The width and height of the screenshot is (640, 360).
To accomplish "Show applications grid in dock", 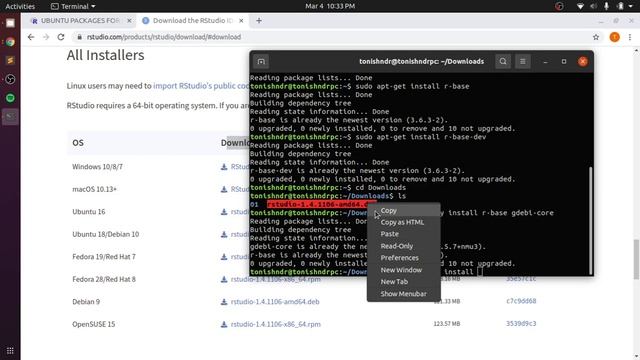I will click(x=10, y=351).
